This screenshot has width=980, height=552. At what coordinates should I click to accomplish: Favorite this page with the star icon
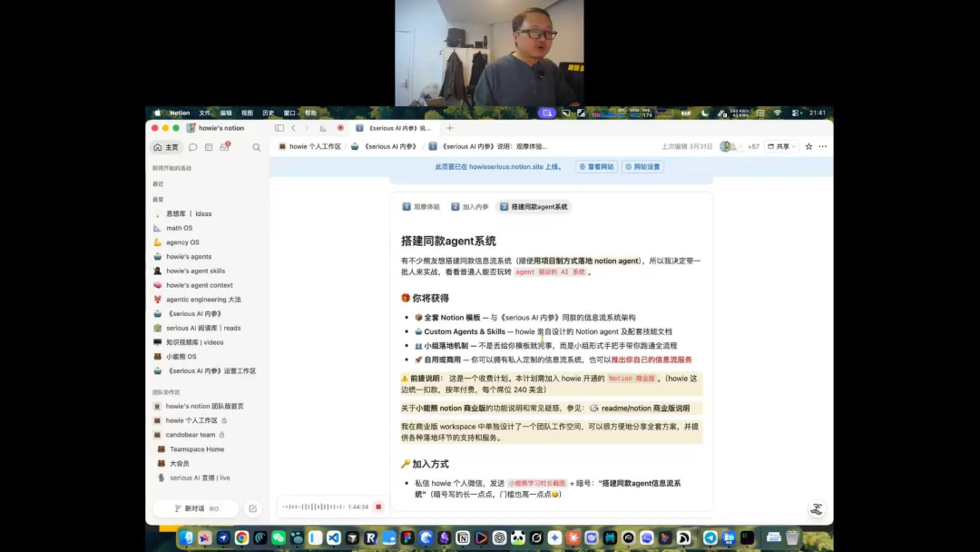point(808,146)
